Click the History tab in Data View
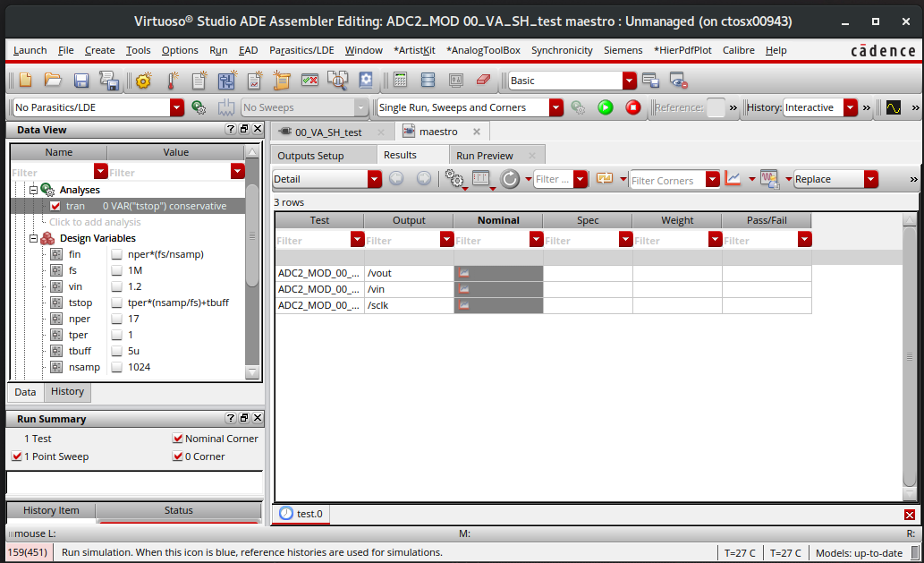The width and height of the screenshot is (924, 563). pyautogui.click(x=67, y=392)
